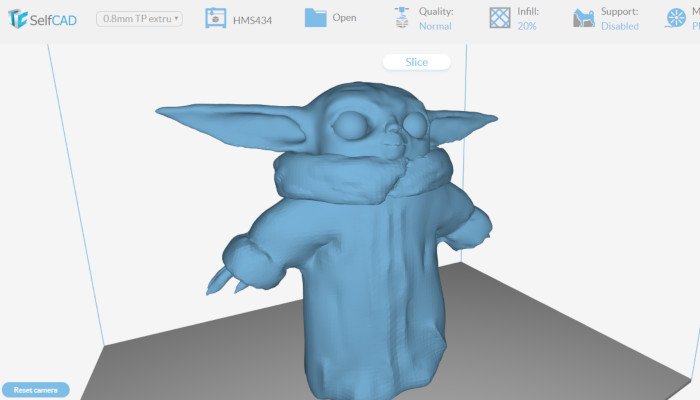Change the Normal quality setting
Viewport: 700px width, 400px height.
tap(435, 26)
